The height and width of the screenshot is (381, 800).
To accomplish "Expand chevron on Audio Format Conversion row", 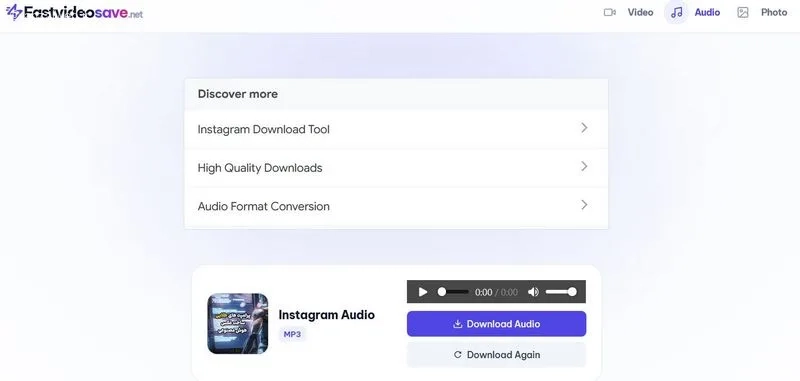I will click(585, 205).
